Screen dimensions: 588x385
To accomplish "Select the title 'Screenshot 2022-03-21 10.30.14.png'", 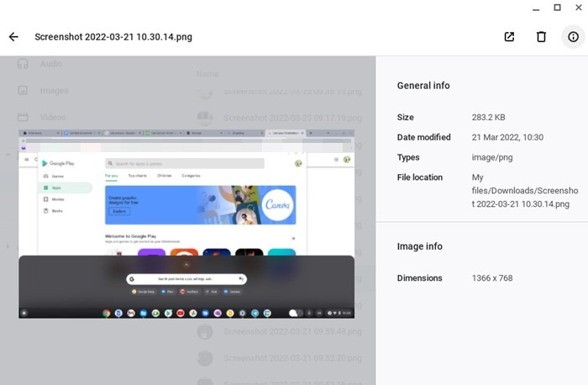I will point(113,37).
